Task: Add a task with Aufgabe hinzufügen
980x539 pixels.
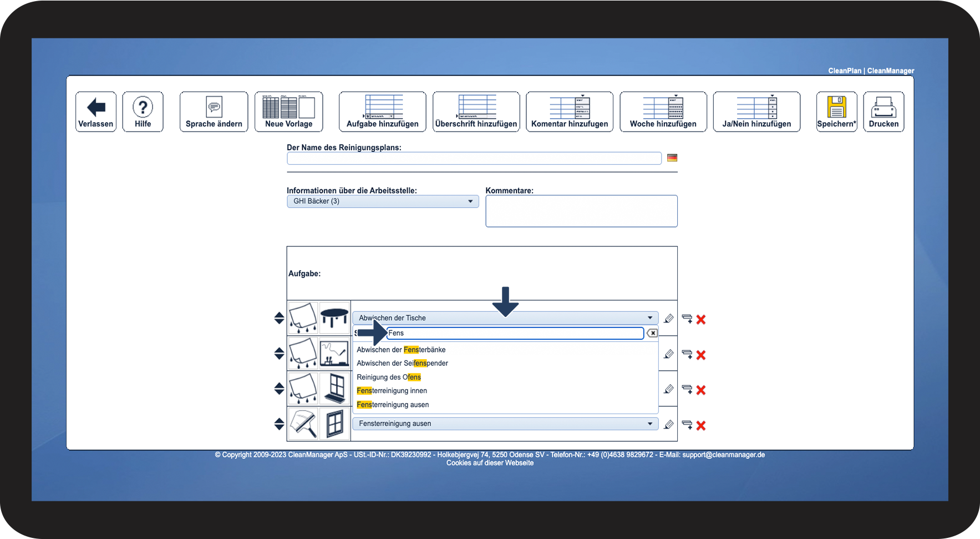Action: 383,112
